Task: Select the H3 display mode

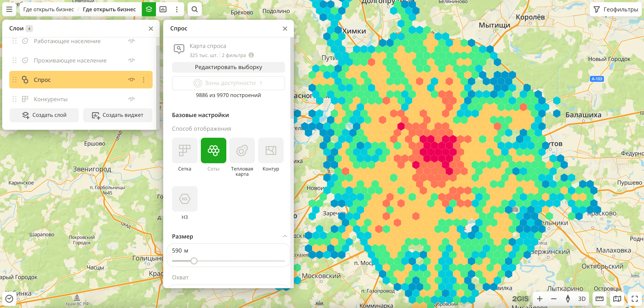Action: pos(185,199)
